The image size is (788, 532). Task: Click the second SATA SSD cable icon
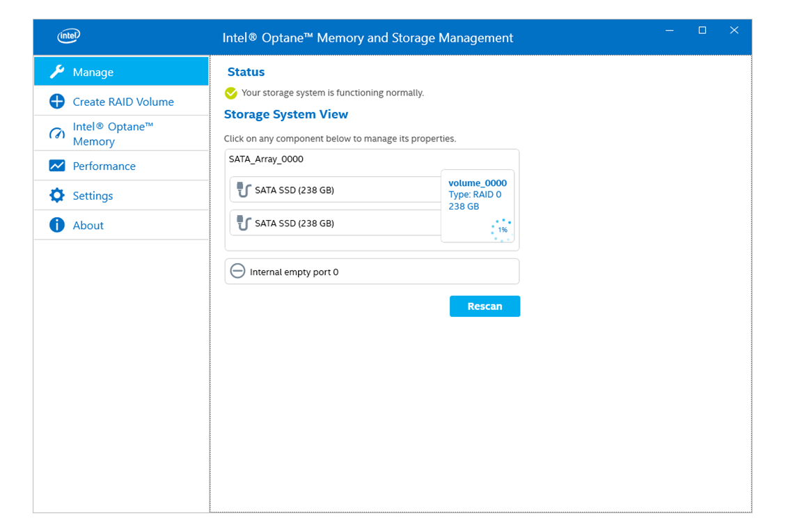pos(244,223)
